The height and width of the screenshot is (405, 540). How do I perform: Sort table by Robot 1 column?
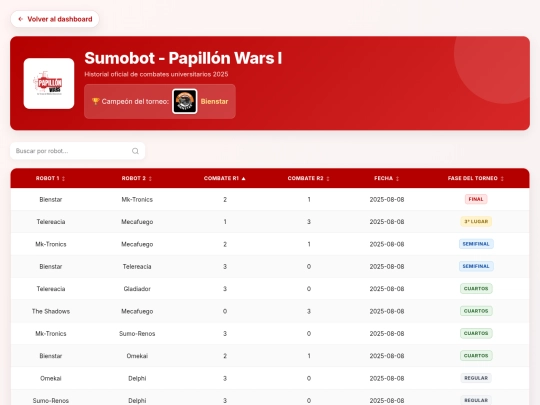(50, 178)
